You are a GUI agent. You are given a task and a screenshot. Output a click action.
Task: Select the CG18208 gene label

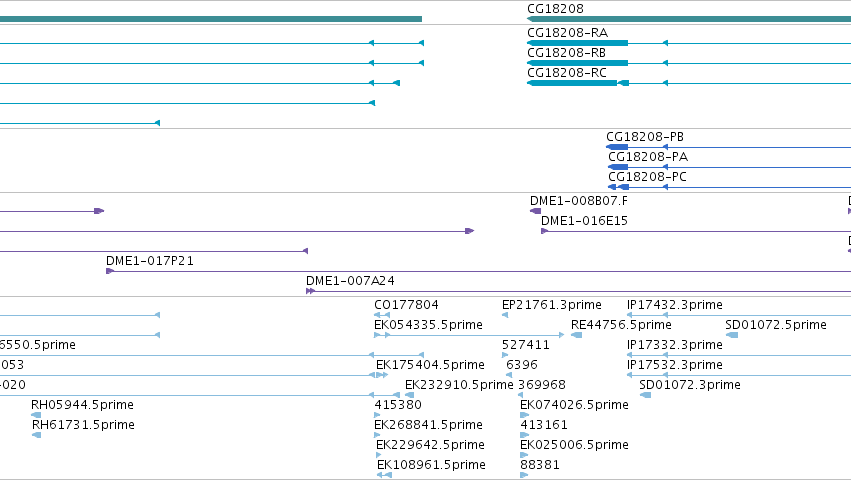tap(555, 9)
